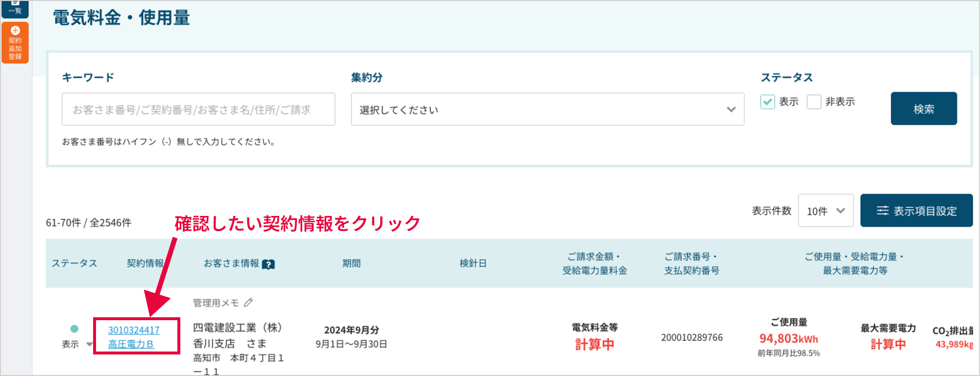Click the 期間 column header
The height and width of the screenshot is (376, 980).
pos(351,263)
